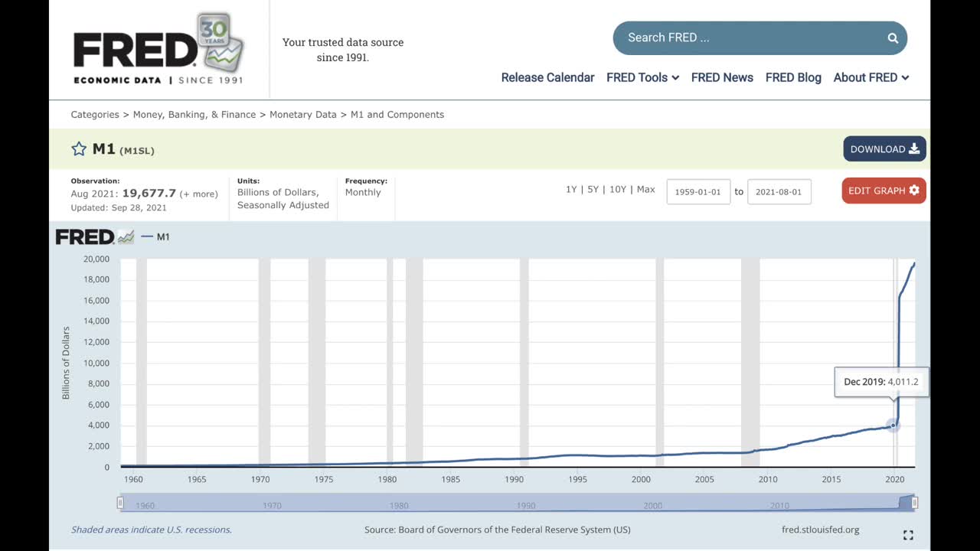Click the 1995 x-axis label
Screen dimensions: 980x551
click(578, 479)
